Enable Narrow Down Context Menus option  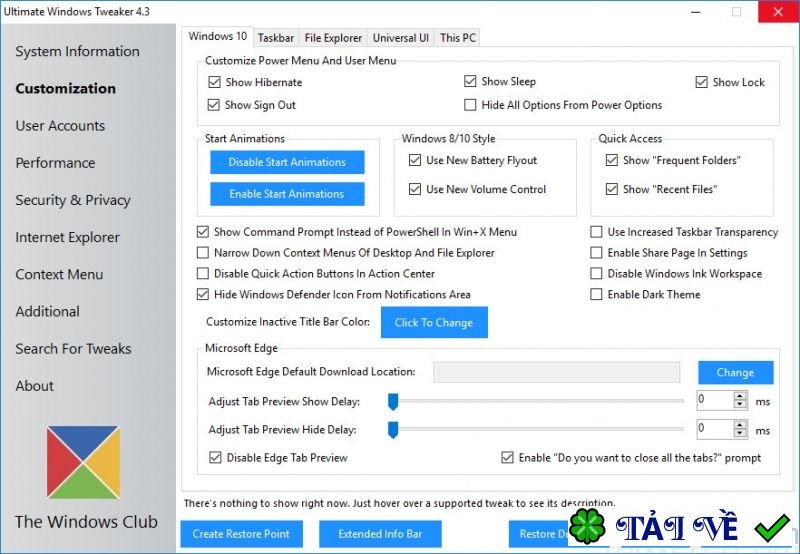tap(203, 253)
